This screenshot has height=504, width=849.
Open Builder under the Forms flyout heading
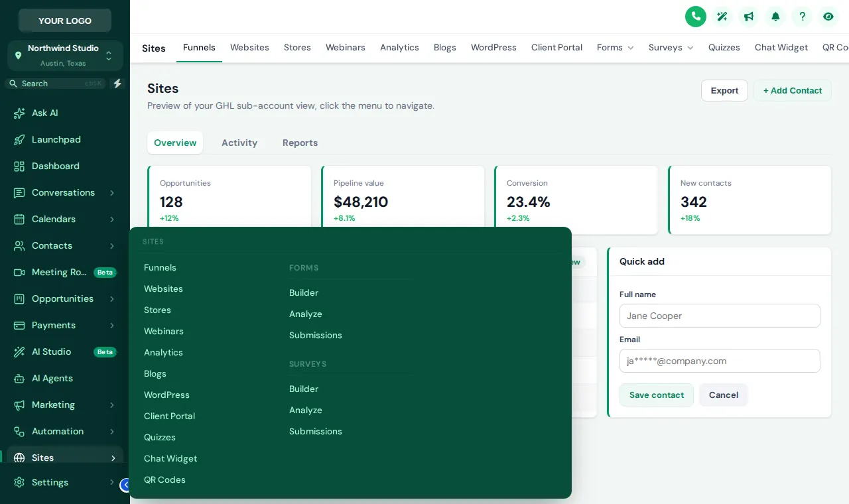(304, 293)
